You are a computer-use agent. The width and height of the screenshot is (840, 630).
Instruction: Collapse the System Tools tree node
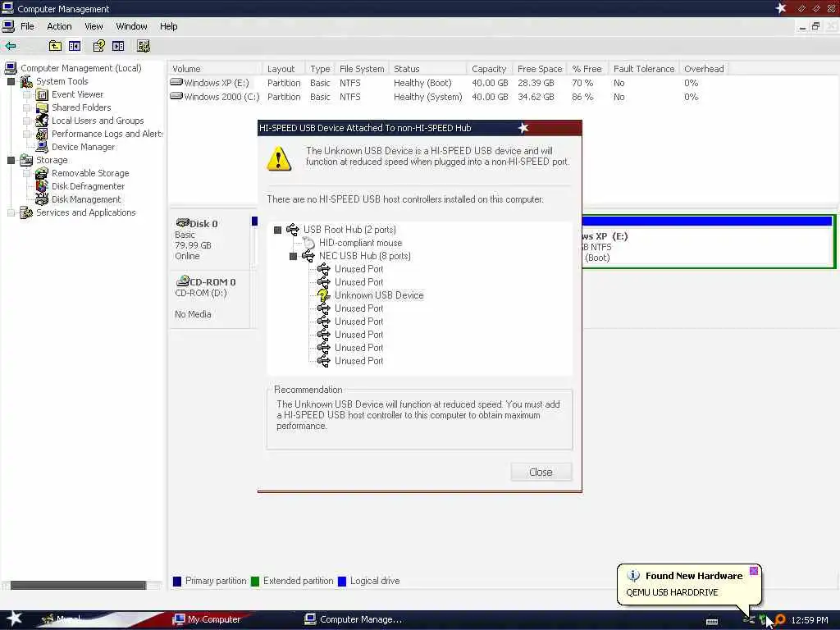click(x=11, y=81)
